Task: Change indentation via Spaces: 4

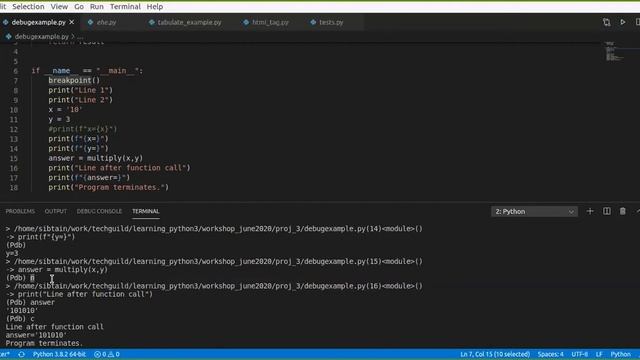Action: [550, 354]
